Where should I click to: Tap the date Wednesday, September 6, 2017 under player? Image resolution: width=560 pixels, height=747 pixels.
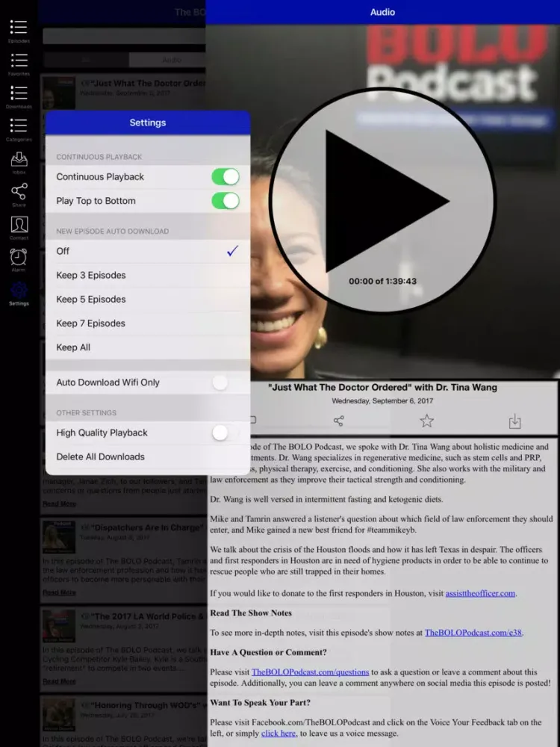pos(382,401)
